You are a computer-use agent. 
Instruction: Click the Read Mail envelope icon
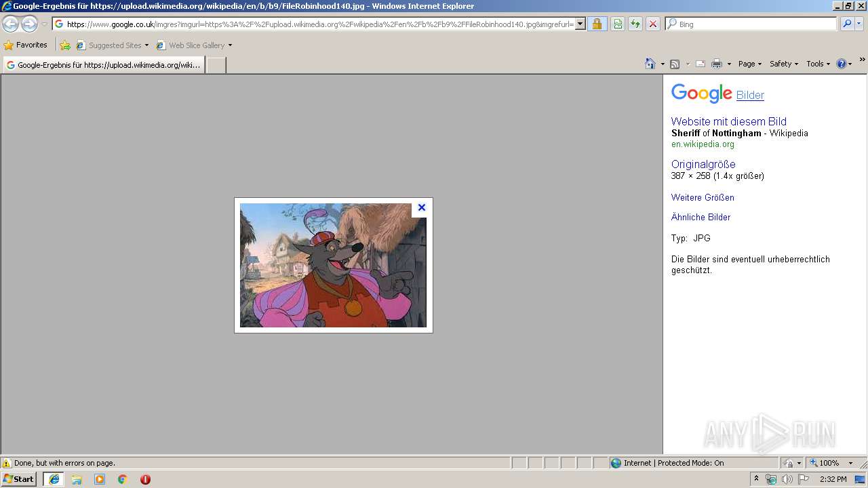click(x=701, y=64)
